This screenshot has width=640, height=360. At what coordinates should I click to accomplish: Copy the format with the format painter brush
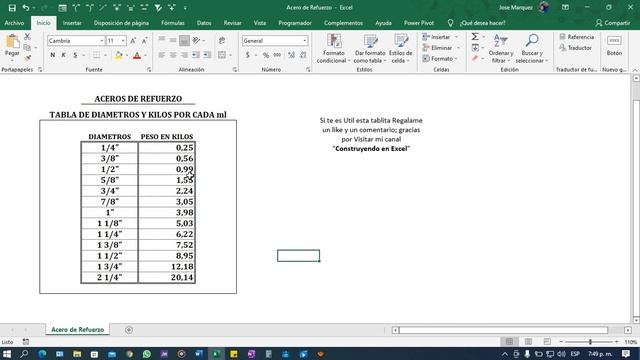27,58
